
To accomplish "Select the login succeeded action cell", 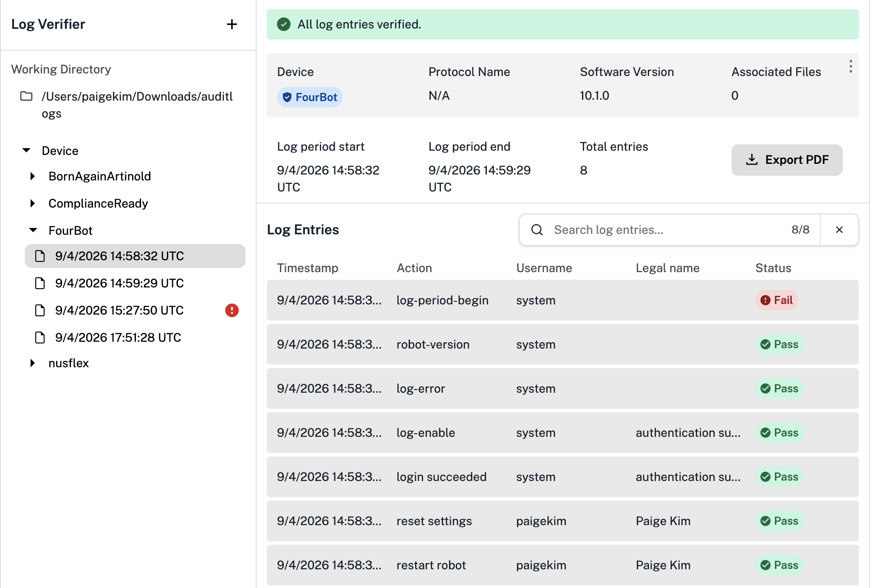I will click(441, 477).
